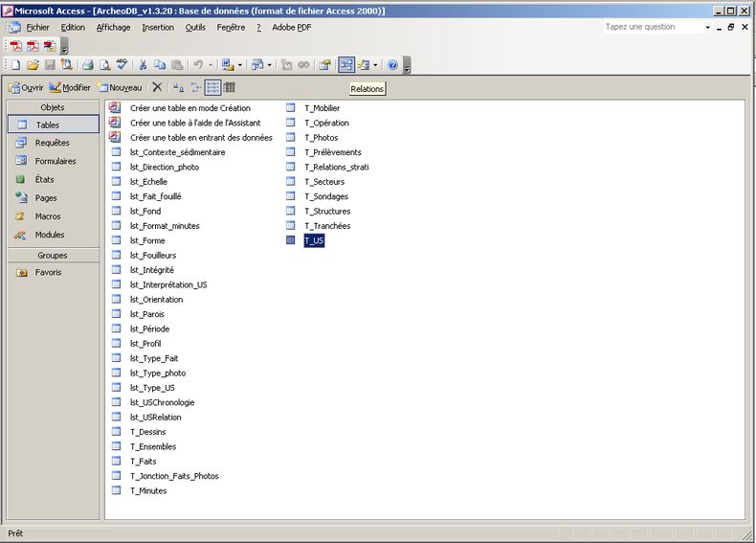
Task: Copy selection with Copy icon
Action: click(160, 65)
